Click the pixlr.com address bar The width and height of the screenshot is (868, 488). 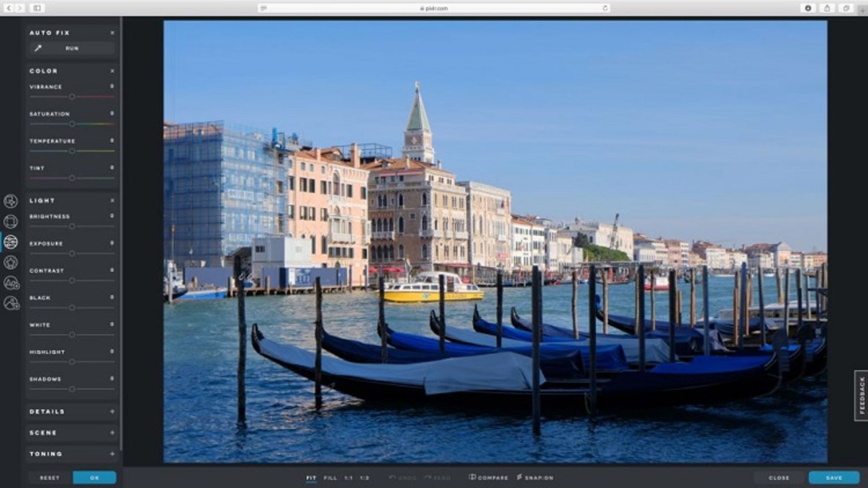point(434,8)
